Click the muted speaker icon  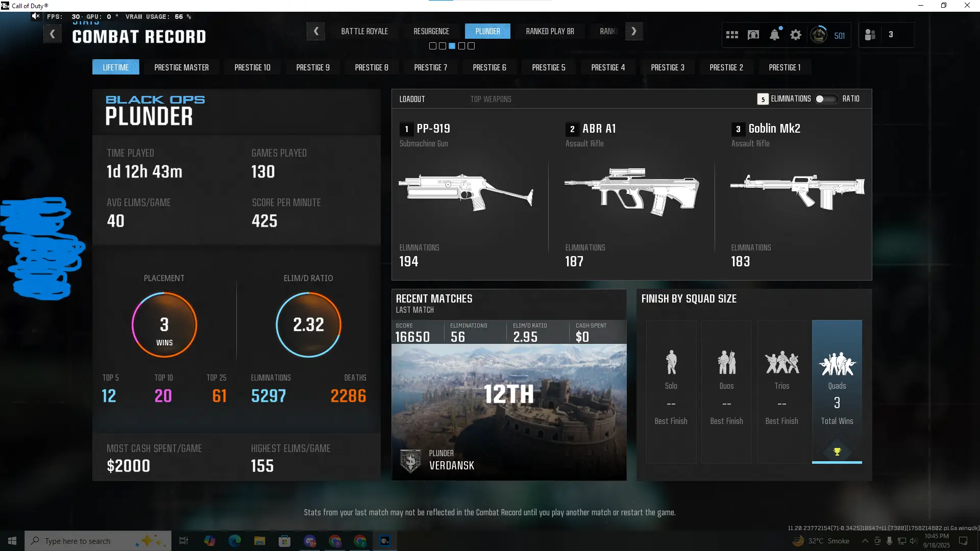(35, 16)
